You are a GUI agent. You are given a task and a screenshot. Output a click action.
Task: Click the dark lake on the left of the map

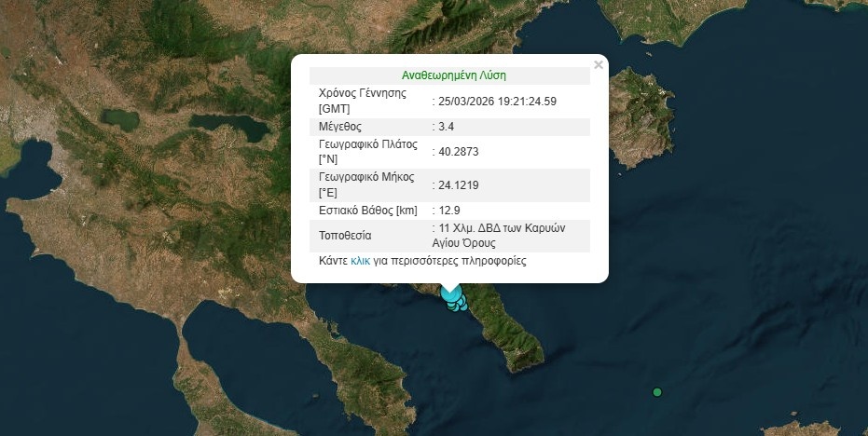pyautogui.click(x=119, y=119)
